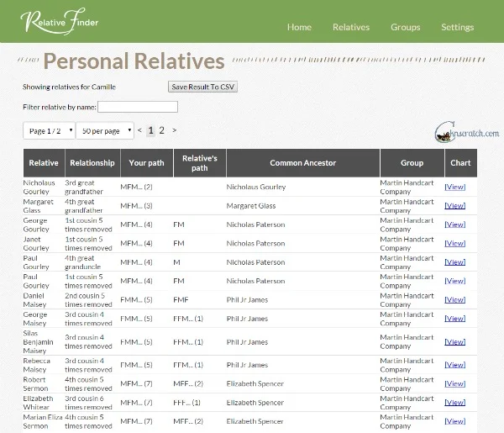Select page 1 in pagination

(150, 130)
